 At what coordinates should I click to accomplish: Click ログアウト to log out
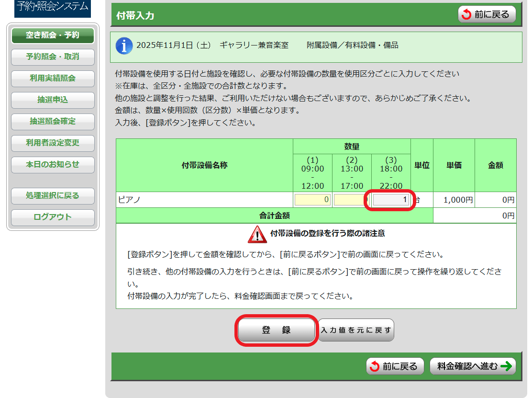click(x=53, y=217)
